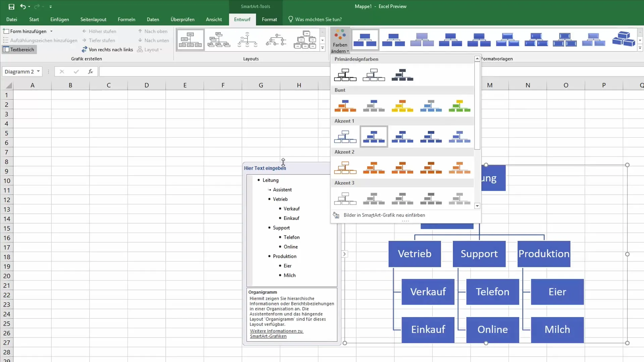The height and width of the screenshot is (362, 644).
Task: Expand the Layouts gallery more arrow
Action: [322, 48]
